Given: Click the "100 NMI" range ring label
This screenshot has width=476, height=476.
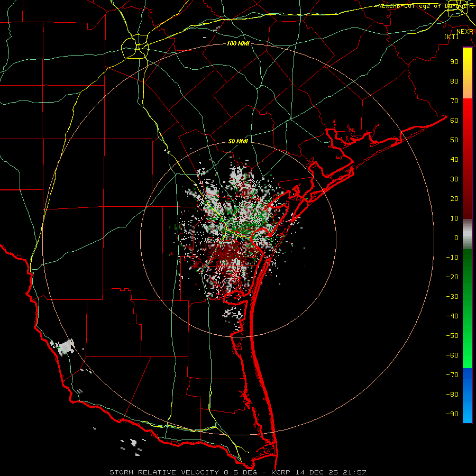Looking at the screenshot, I should point(238,43).
